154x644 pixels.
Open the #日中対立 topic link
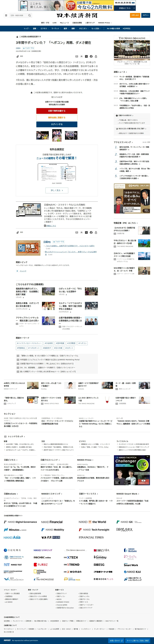click(127, 28)
